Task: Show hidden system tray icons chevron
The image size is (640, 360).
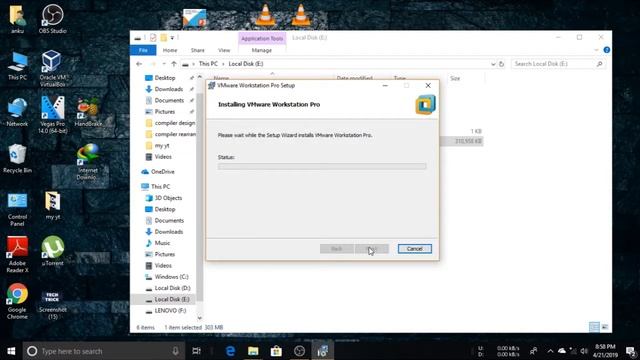Action: point(550,351)
